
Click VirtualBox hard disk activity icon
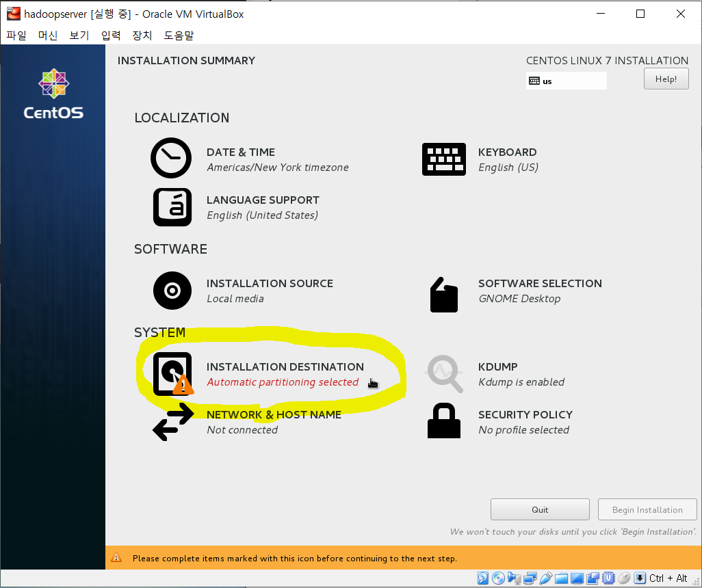click(x=482, y=578)
